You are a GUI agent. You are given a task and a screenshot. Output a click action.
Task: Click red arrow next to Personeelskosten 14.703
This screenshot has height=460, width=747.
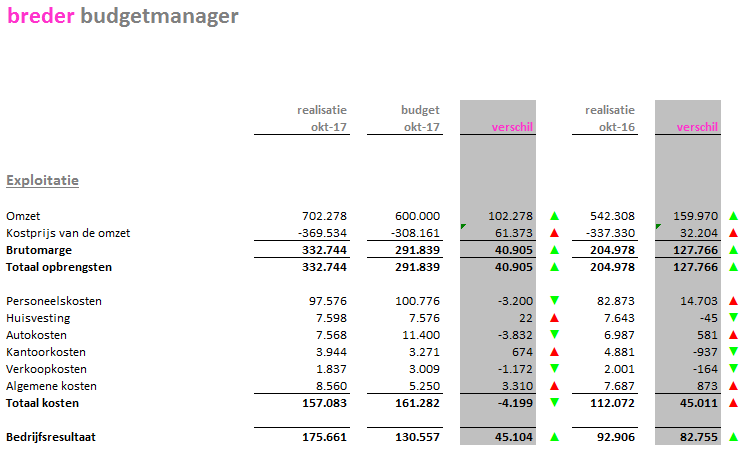[x=734, y=301]
